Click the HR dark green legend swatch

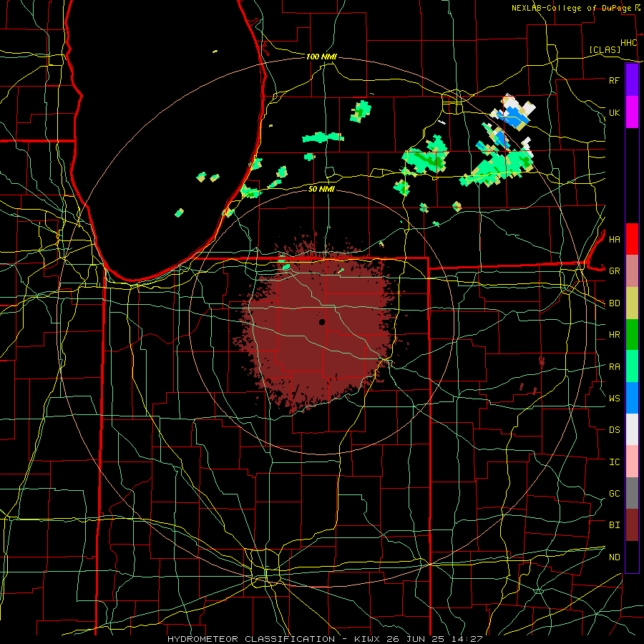[x=632, y=335]
